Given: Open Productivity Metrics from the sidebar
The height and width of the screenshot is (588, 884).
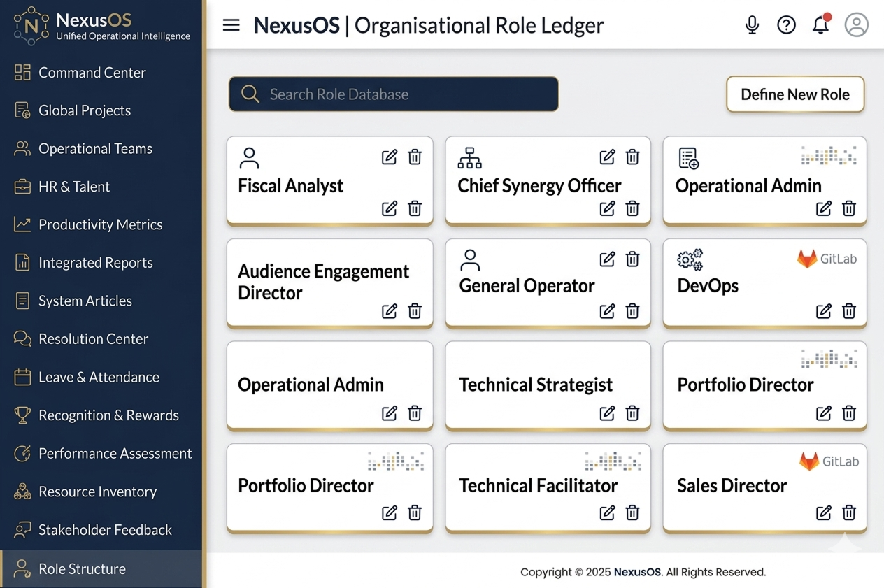Looking at the screenshot, I should (x=100, y=224).
